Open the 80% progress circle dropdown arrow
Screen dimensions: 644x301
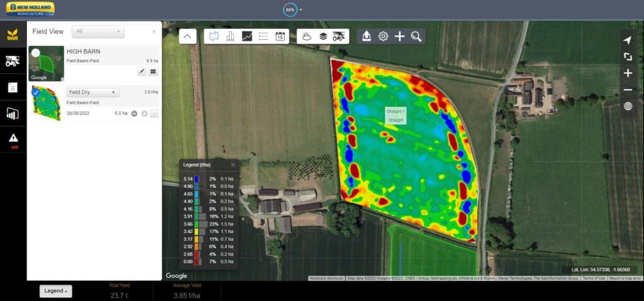[301, 9]
